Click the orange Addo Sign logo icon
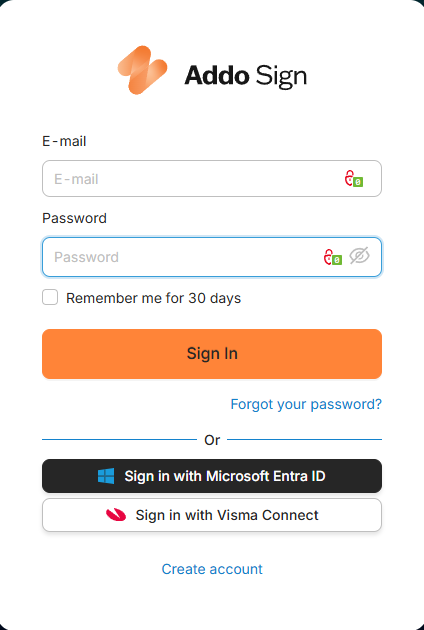424x630 pixels. [142, 70]
